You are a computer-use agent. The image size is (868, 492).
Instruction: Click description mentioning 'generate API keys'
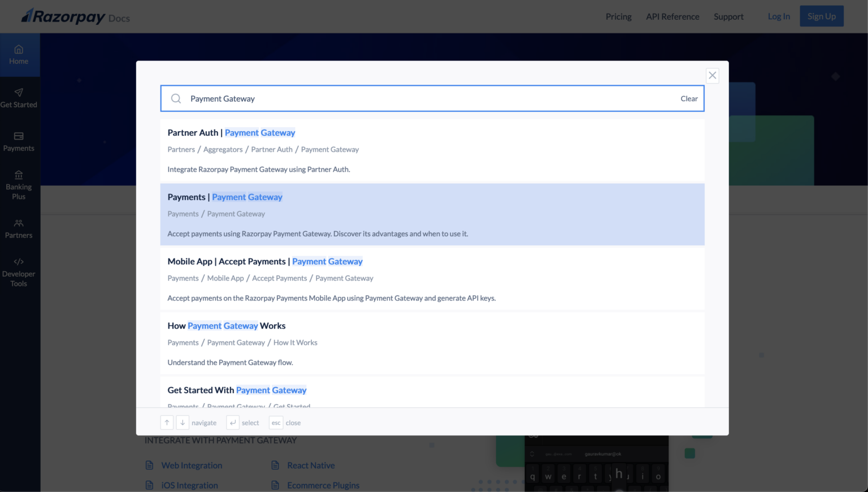pos(332,298)
